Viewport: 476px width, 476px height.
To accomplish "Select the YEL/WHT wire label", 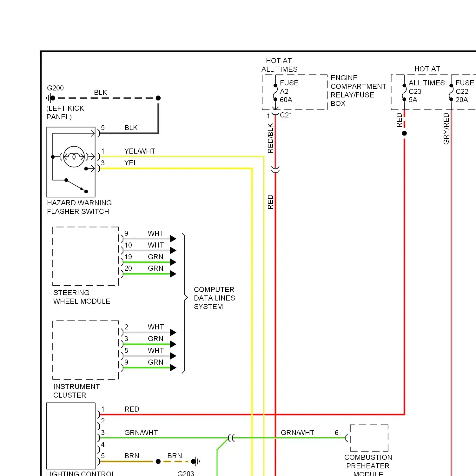I will [x=140, y=151].
